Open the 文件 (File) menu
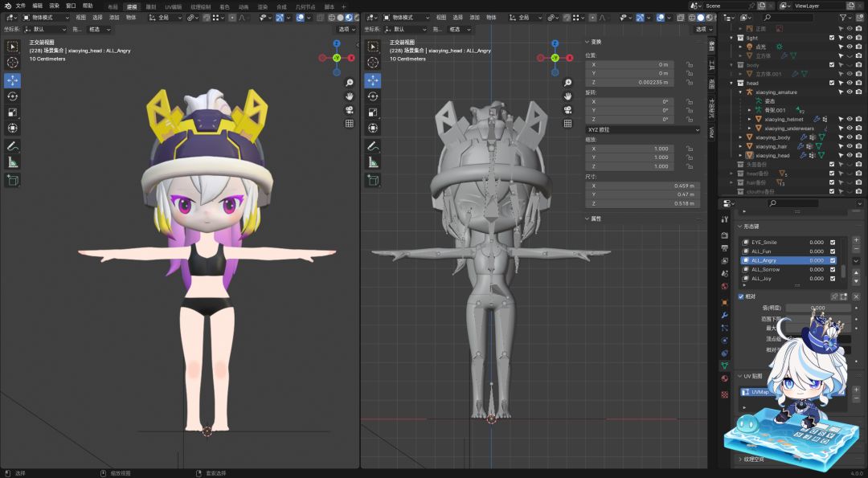The height and width of the screenshot is (478, 868). [x=20, y=6]
